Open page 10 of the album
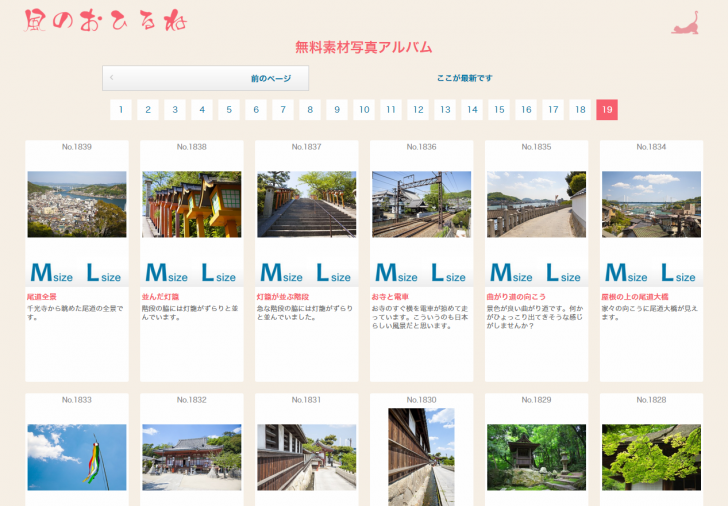The image size is (728, 506). click(364, 110)
